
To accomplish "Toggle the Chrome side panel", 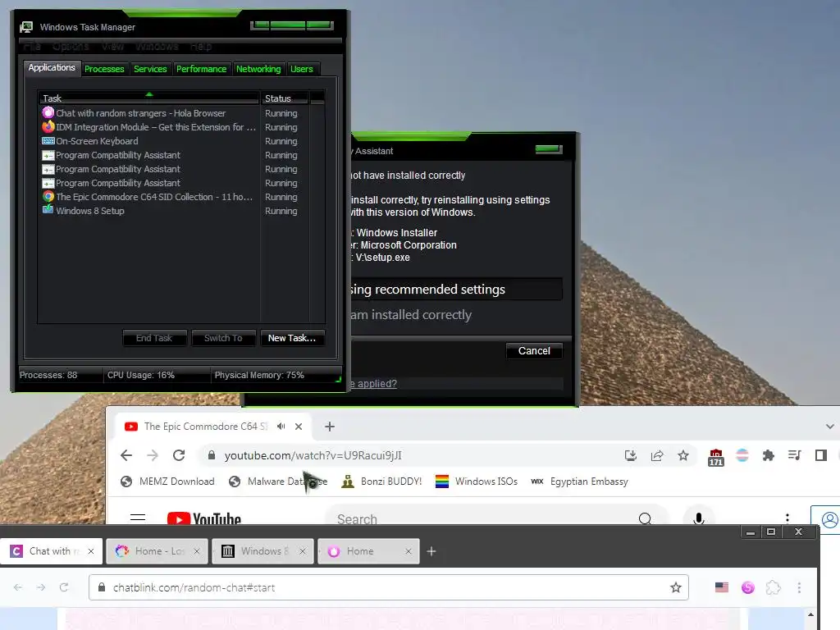I will click(820, 455).
